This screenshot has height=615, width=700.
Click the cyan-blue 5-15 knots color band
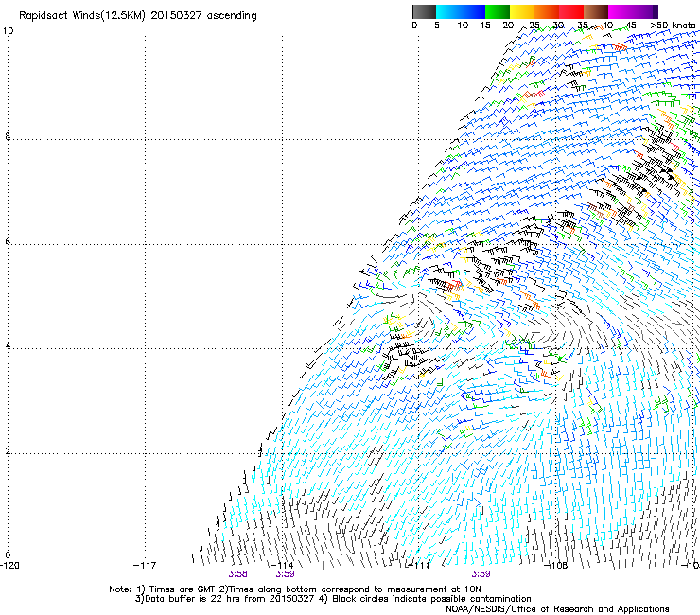[461, 11]
